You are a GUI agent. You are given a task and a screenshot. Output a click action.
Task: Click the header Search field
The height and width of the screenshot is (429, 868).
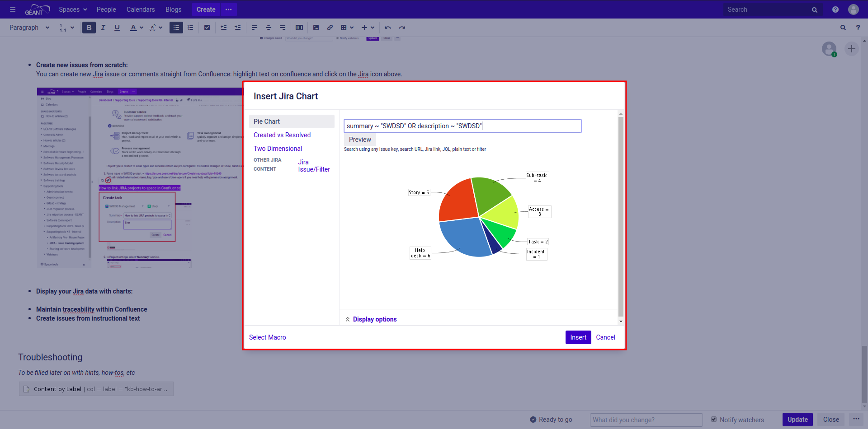[x=772, y=9]
